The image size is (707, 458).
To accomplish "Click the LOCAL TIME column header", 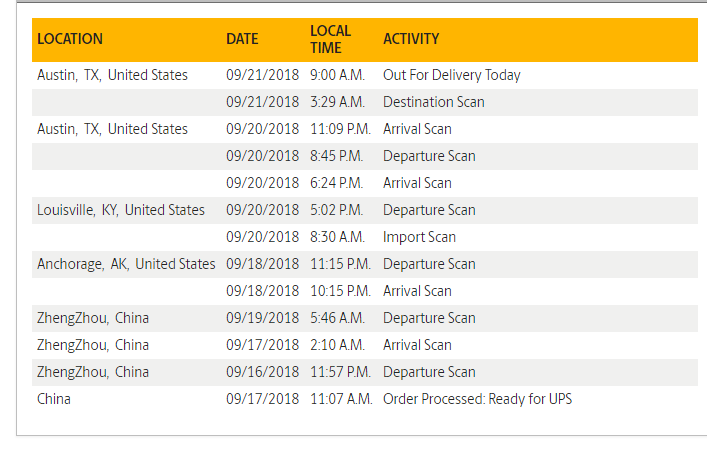I will tap(331, 39).
